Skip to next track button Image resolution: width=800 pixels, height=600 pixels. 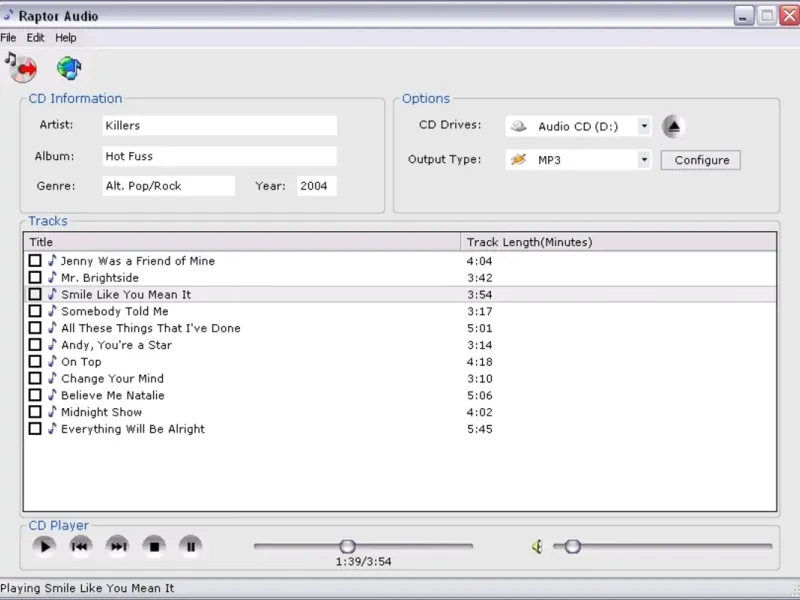[x=117, y=546]
